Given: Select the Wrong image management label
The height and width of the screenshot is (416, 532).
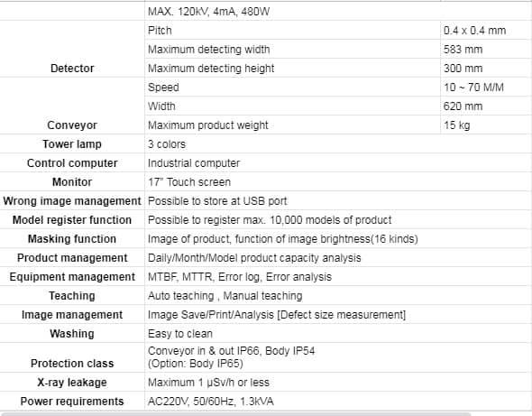Looking at the screenshot, I should click(x=72, y=201).
